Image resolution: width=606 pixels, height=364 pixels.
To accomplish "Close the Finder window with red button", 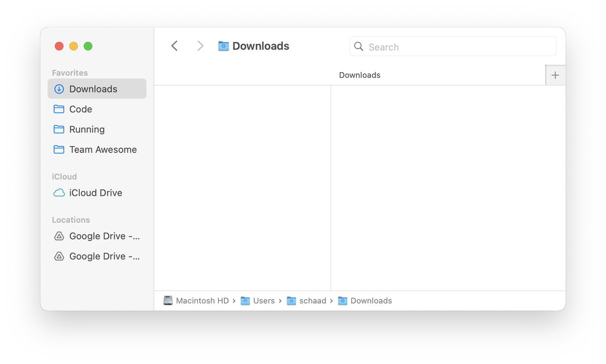I will click(x=59, y=46).
